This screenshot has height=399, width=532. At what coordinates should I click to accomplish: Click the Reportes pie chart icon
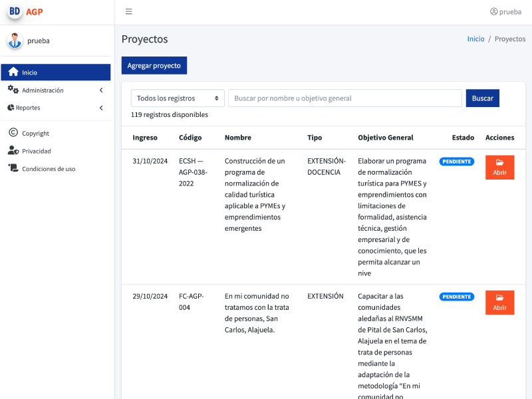(x=11, y=108)
